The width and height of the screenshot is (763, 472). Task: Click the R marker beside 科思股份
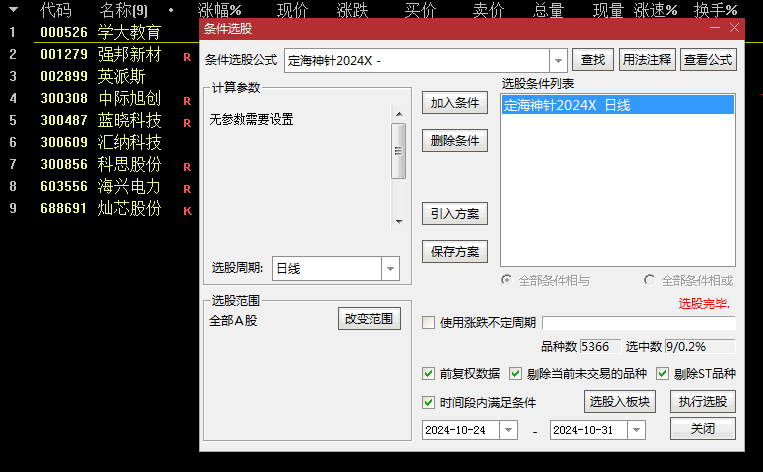(x=187, y=167)
